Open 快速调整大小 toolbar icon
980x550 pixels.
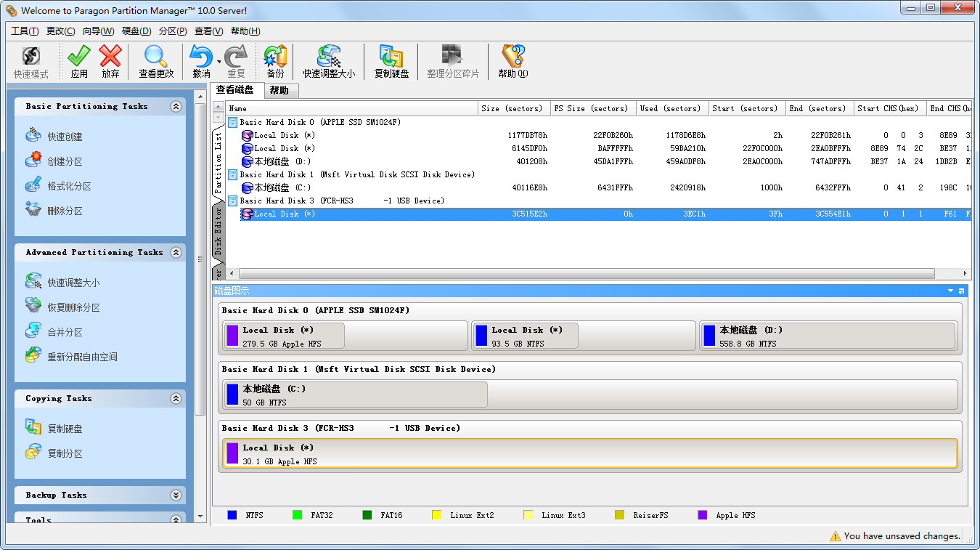click(329, 56)
